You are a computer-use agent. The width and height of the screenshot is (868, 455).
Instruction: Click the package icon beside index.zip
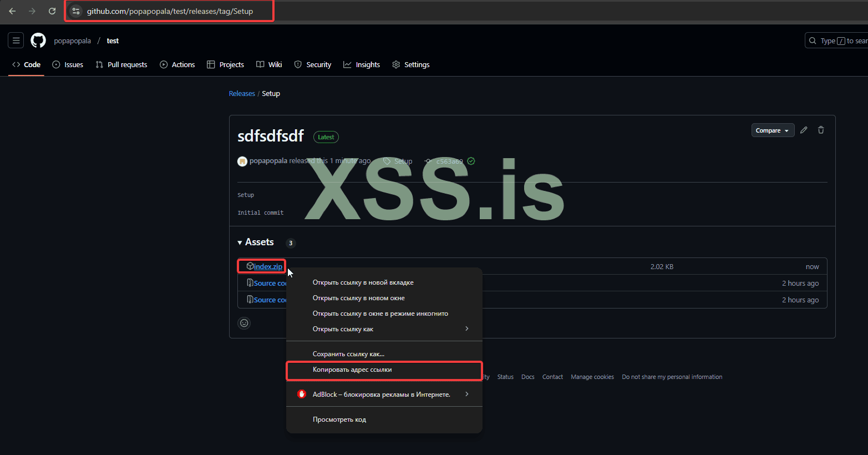tap(250, 266)
